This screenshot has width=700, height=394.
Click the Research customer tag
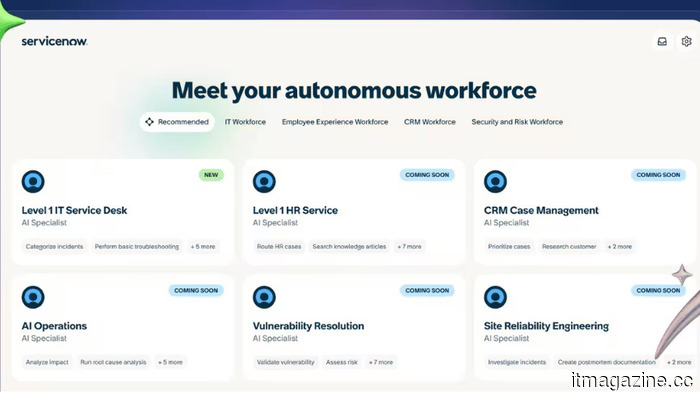[569, 246]
